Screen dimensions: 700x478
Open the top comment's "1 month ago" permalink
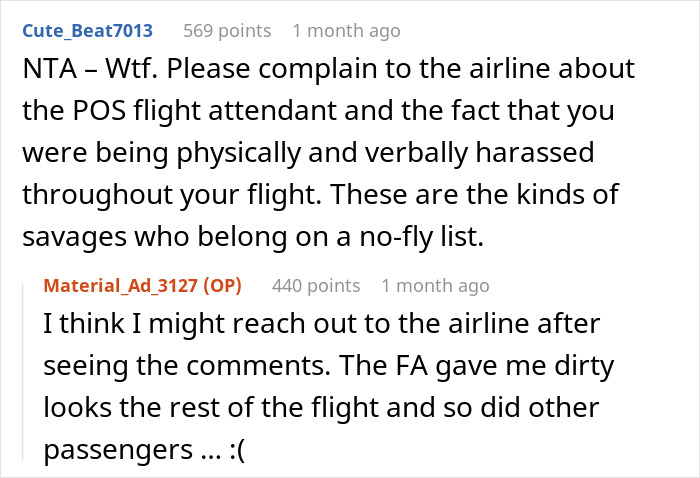click(346, 30)
